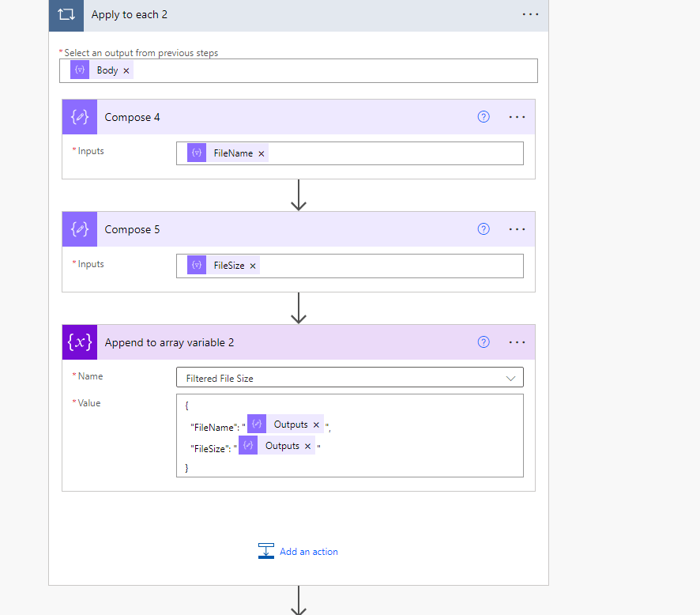Remove the Outputs token after "FileName"
The image size is (700, 615).
(316, 424)
